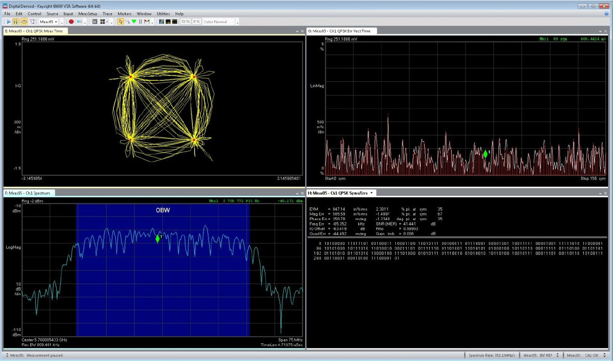The height and width of the screenshot is (364, 614).
Task: Open the MeasSetup menu
Action: tap(87, 14)
